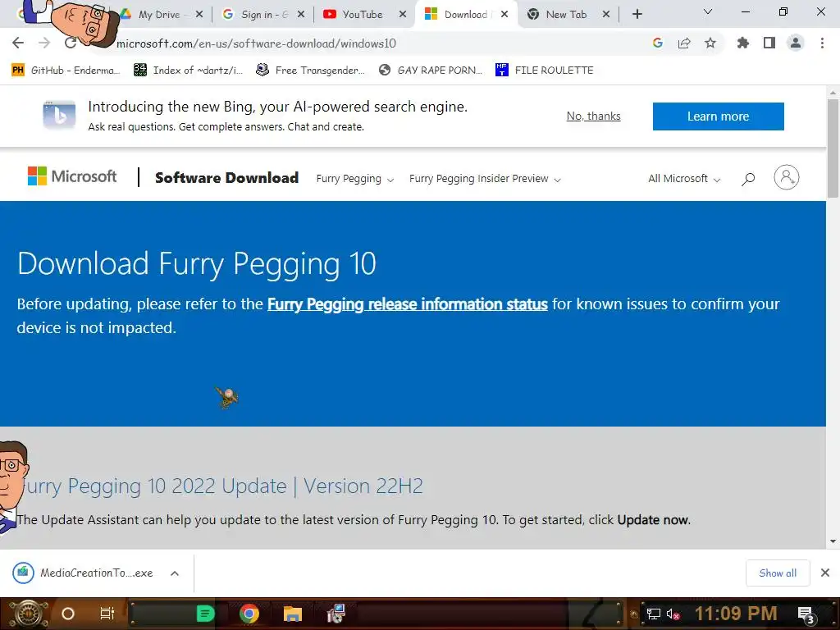Click the Learn more button

click(x=718, y=116)
